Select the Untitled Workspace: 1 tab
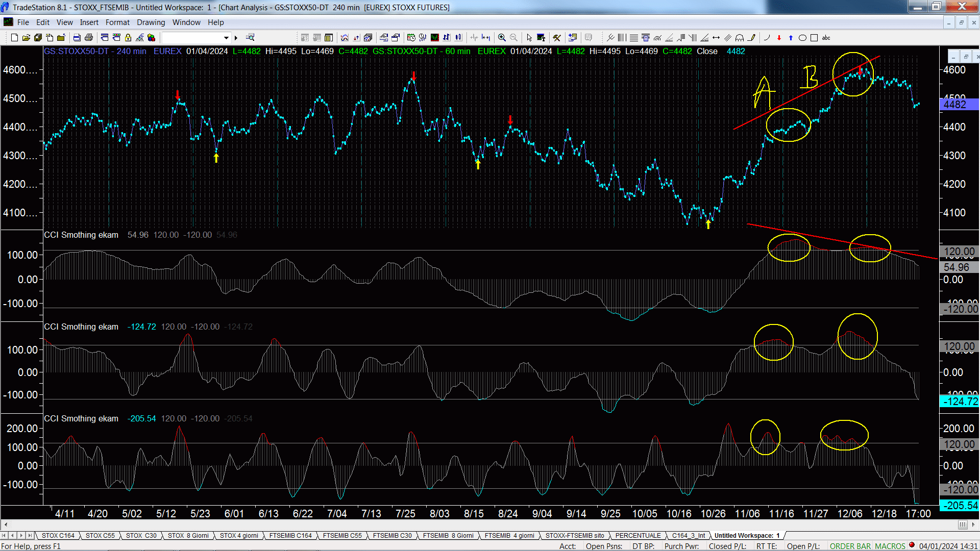 coord(747,535)
